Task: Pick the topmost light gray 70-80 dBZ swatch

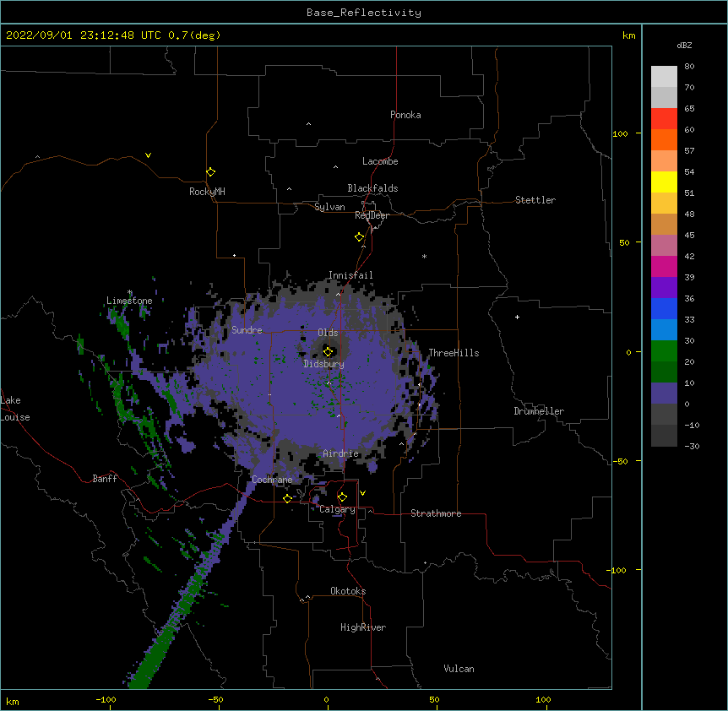Action: click(664, 76)
